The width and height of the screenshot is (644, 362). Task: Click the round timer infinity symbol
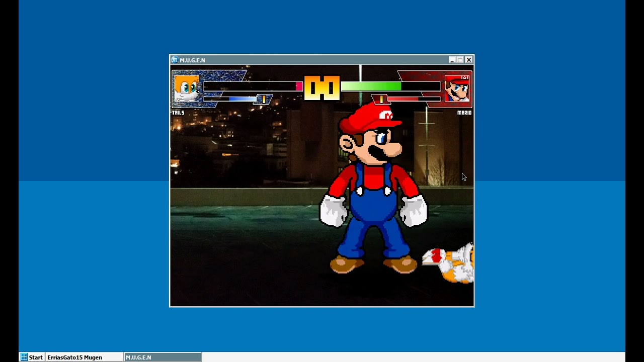322,88
